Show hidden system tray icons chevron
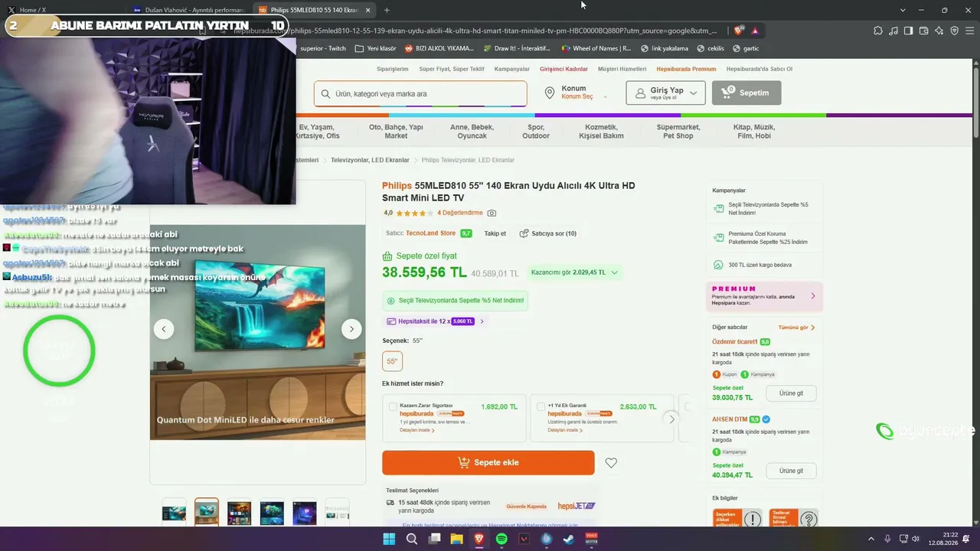The image size is (980, 551). click(x=871, y=540)
